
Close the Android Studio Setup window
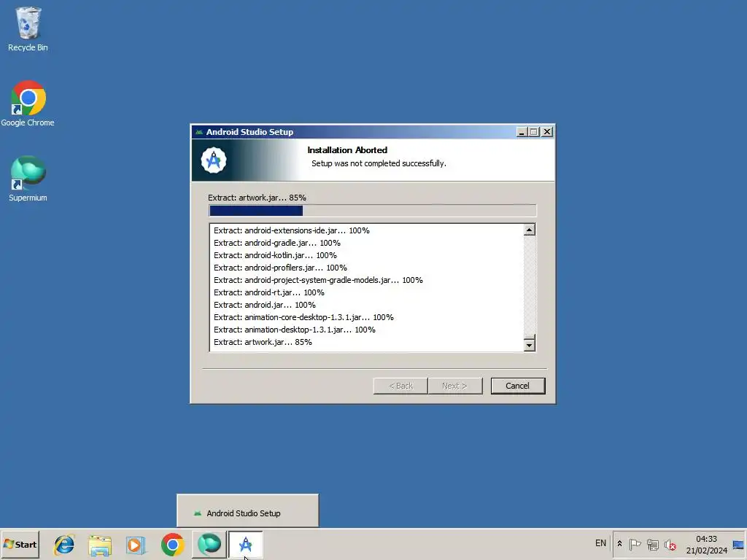(x=547, y=132)
